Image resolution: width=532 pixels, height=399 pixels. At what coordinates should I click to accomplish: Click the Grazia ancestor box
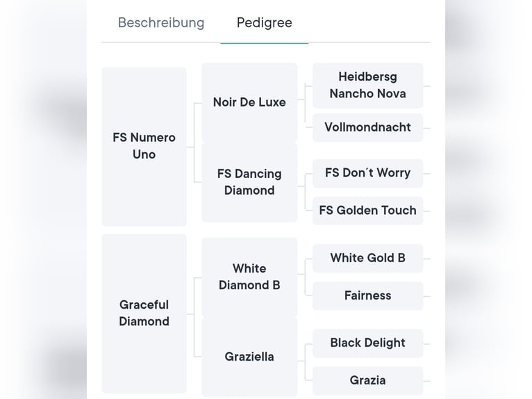[367, 380]
